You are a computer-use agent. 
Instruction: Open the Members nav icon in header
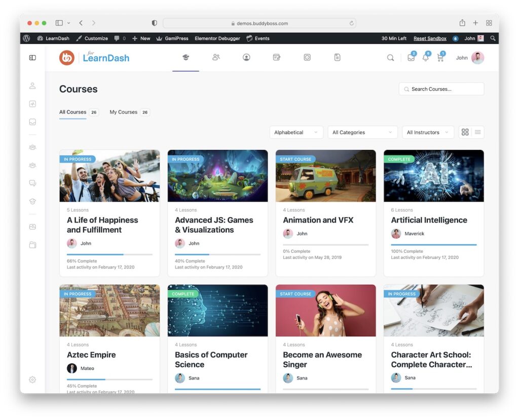click(x=216, y=57)
